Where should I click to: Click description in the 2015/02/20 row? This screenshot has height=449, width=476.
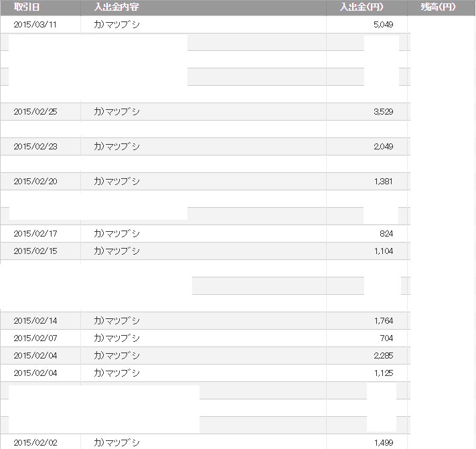pos(116,182)
